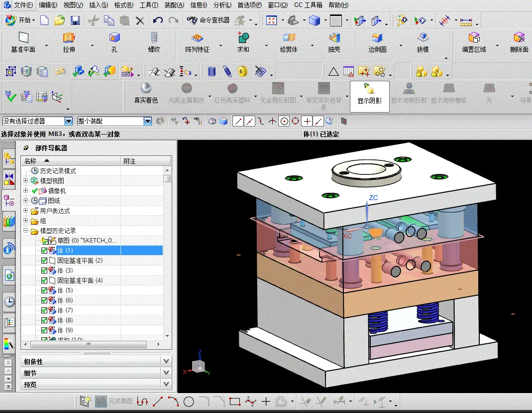Toggle the 体 (5) checkbox
This screenshot has width=532, height=413.
click(44, 290)
